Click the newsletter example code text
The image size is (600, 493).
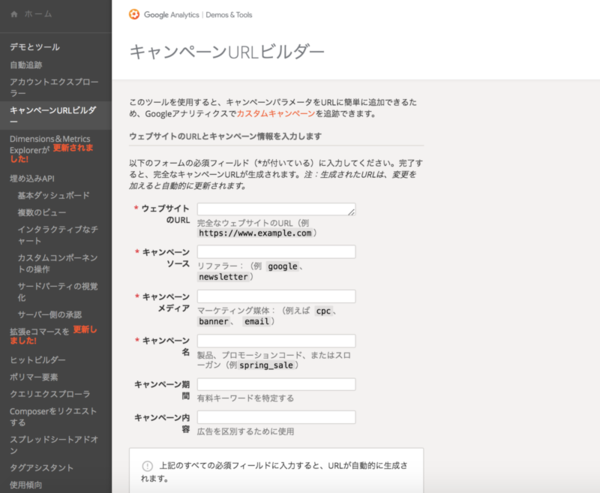coord(223,277)
